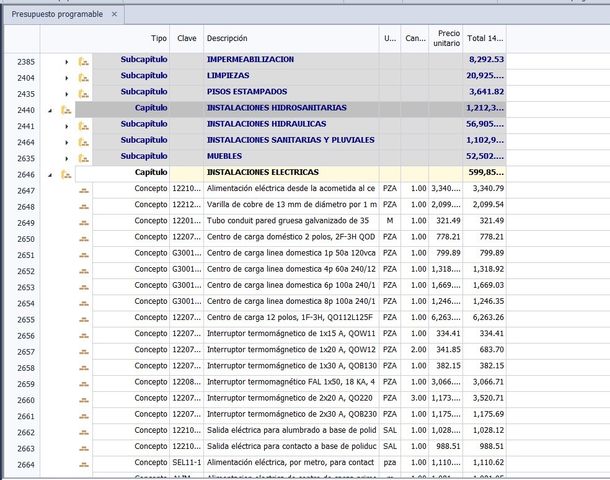Click concept icon on row 2658
This screenshot has height=480, width=610.
point(84,368)
